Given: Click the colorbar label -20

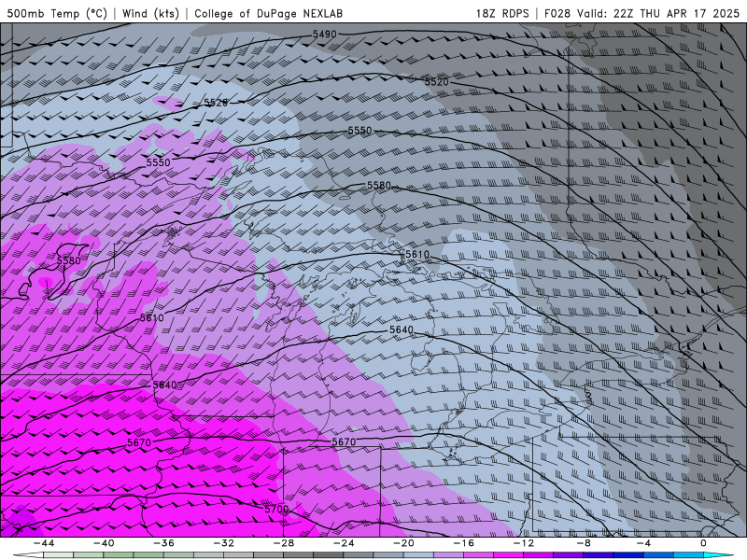Looking at the screenshot, I should coord(403,543).
